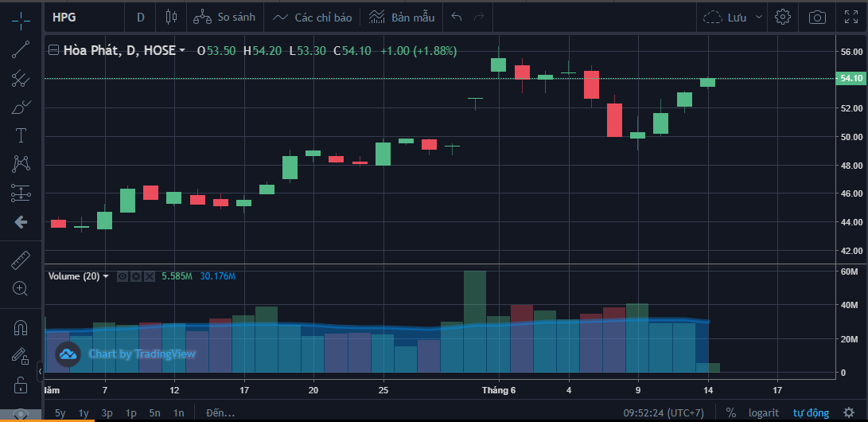Open chart settings gear in top toolbar
The height and width of the screenshot is (422, 868).
pos(783,17)
